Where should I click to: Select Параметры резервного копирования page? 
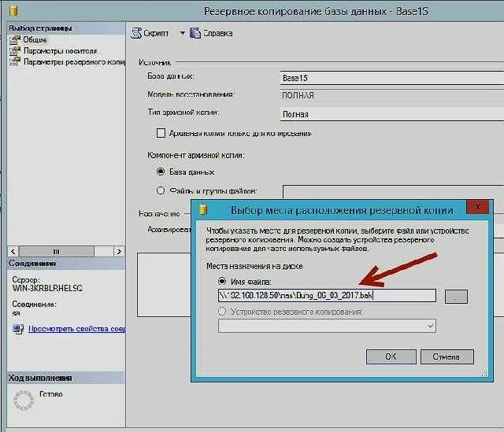[x=74, y=61]
